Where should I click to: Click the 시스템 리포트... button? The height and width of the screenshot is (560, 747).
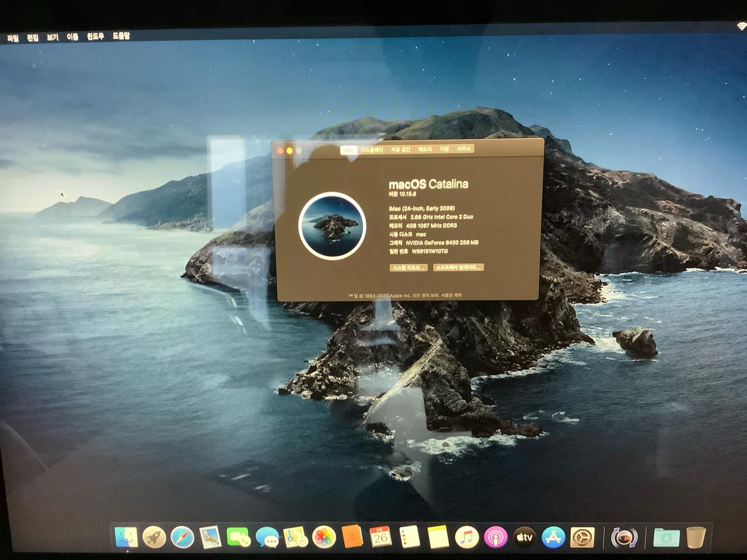click(x=408, y=268)
